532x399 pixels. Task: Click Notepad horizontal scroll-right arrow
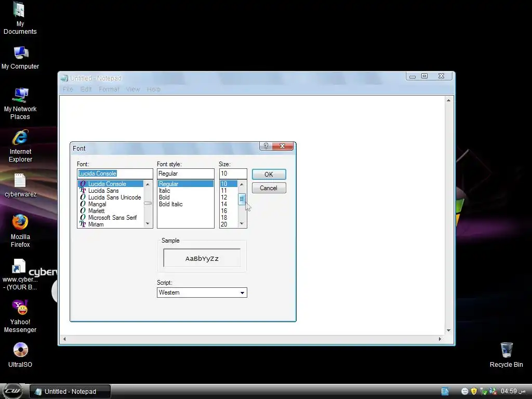[440, 339]
